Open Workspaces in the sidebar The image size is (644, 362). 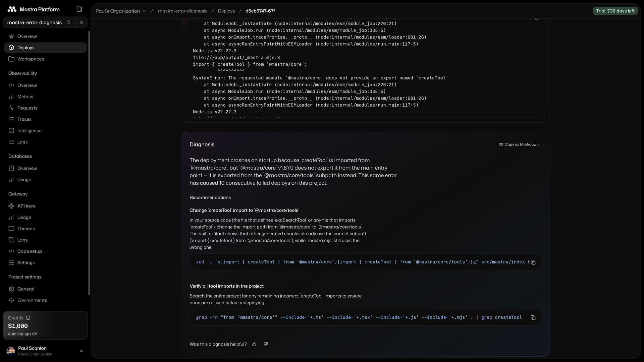click(45, 59)
